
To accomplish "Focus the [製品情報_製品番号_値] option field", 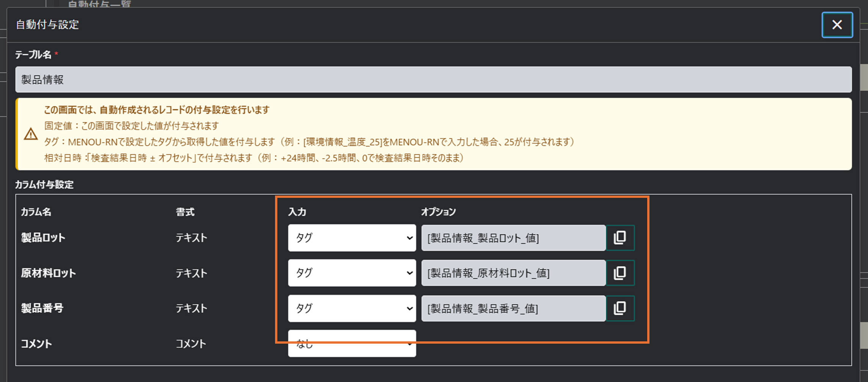I will 513,308.
